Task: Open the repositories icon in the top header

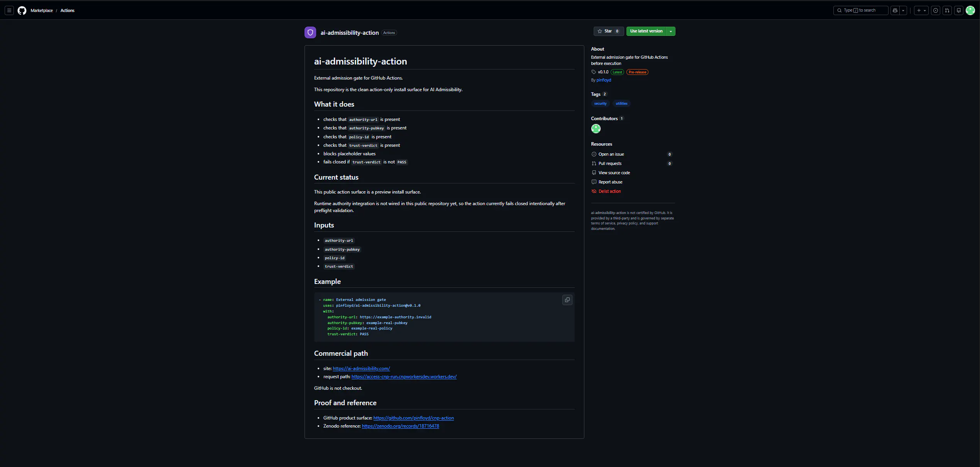Action: coord(959,10)
